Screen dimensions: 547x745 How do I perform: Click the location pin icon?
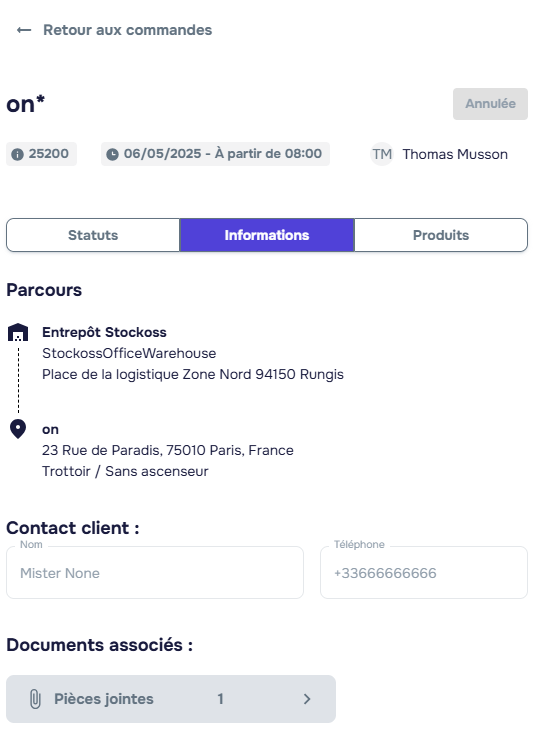18,429
